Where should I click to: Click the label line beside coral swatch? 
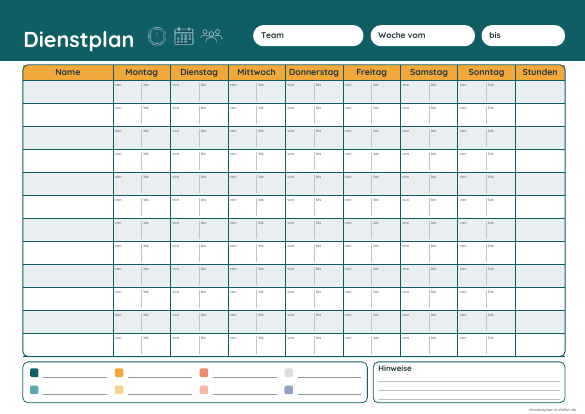point(245,377)
